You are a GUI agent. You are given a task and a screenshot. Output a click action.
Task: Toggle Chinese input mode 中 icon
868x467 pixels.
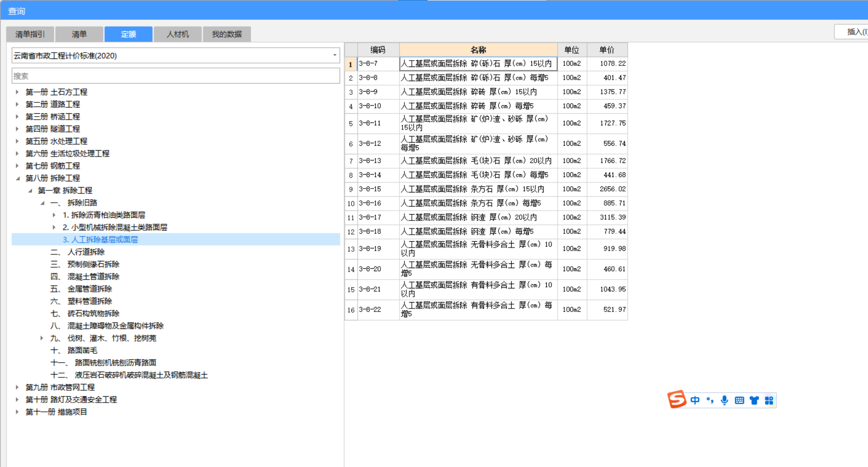point(695,401)
